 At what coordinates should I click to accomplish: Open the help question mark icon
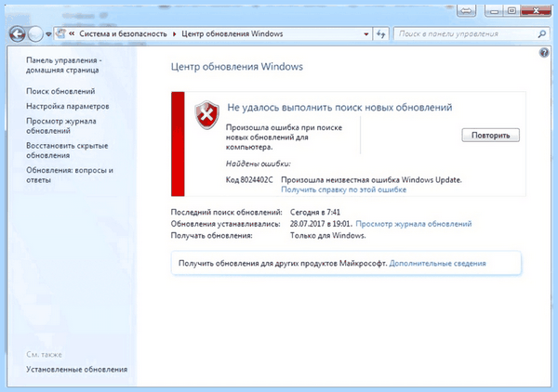pos(544,53)
